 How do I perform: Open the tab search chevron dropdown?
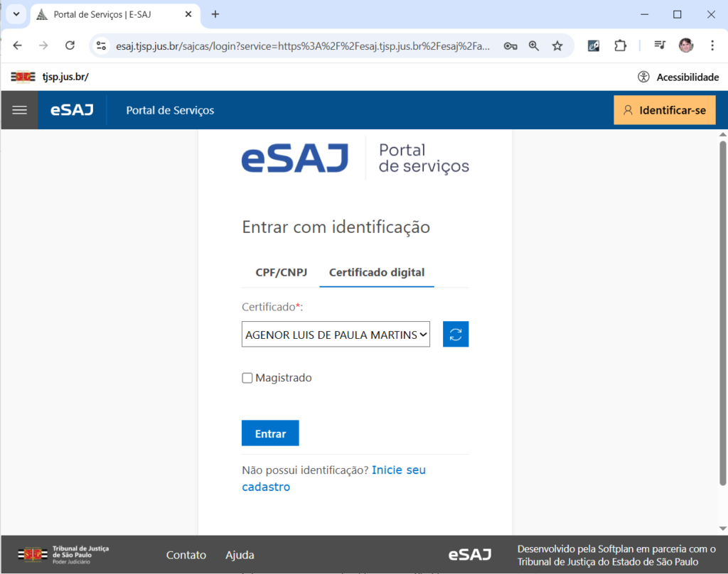[x=15, y=14]
